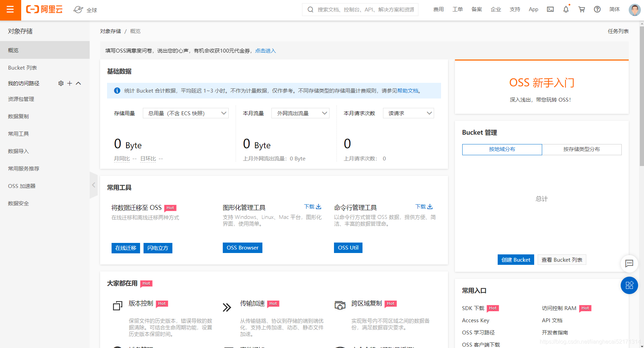This screenshot has height=348, width=644.
Task: Click the 版本控制 icon
Action: [x=118, y=306]
